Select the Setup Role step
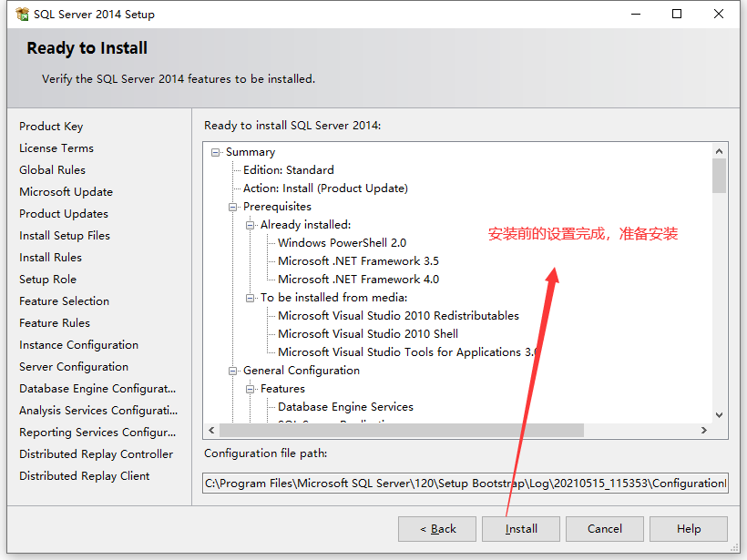 (x=47, y=280)
